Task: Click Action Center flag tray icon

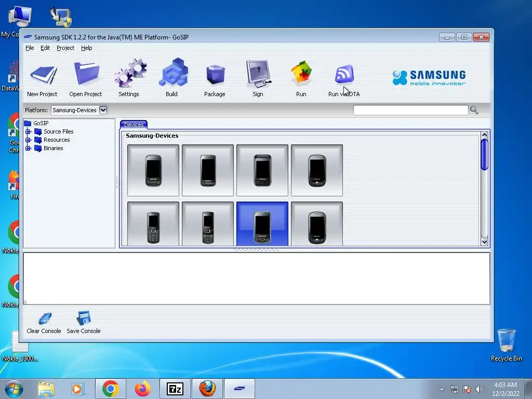Action: (x=467, y=389)
